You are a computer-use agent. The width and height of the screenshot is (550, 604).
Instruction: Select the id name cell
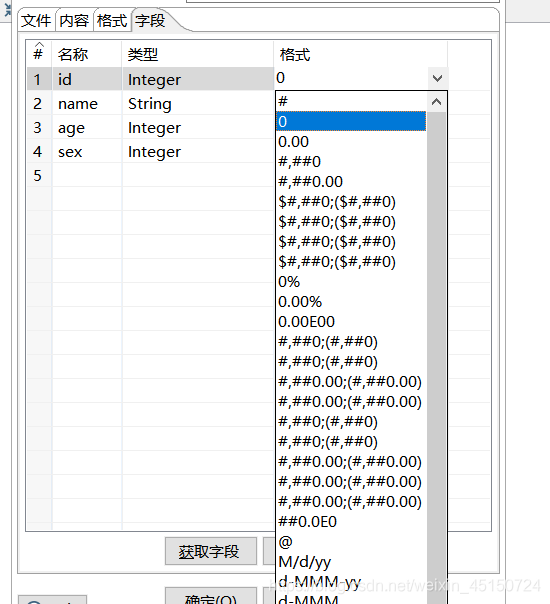coord(87,79)
